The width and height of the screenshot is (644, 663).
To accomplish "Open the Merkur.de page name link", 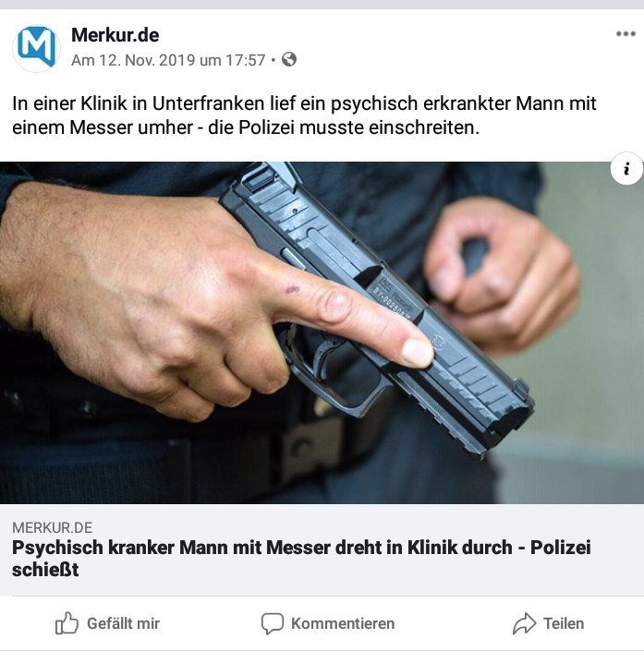I will pos(115,35).
